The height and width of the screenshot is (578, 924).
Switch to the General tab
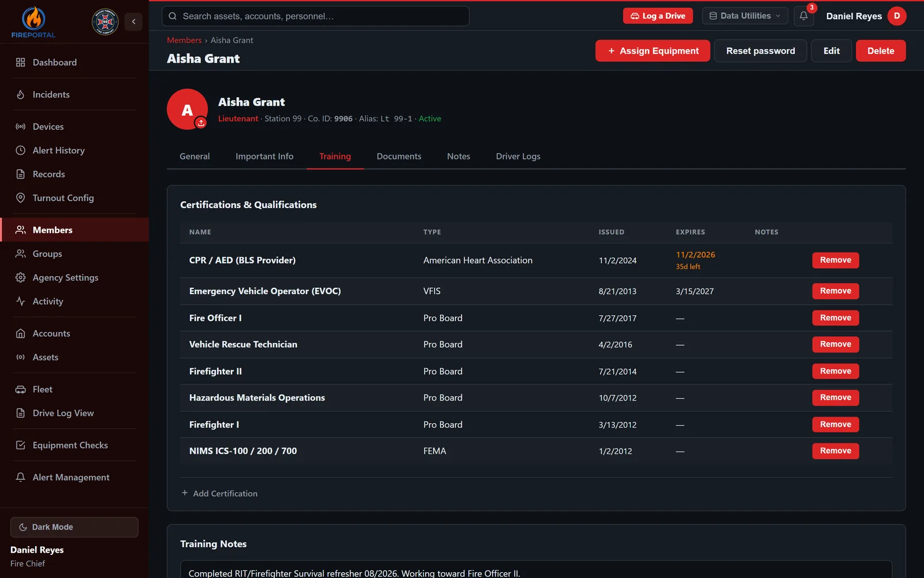click(195, 157)
